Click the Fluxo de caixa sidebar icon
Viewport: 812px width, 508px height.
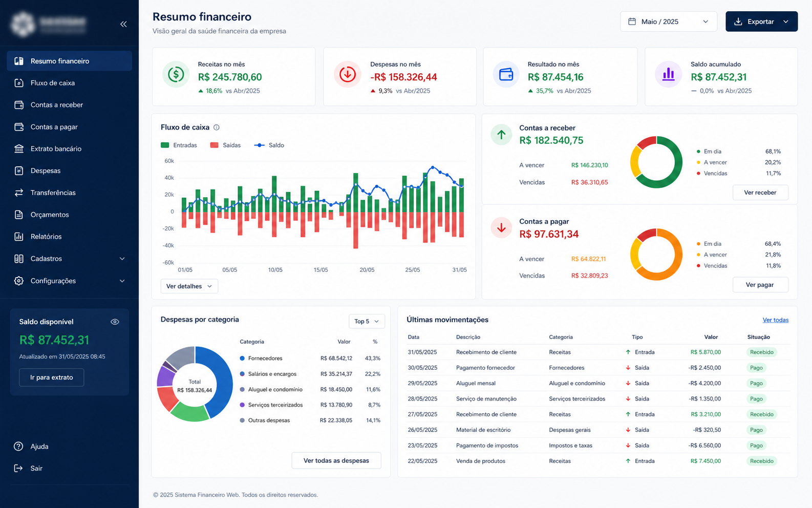click(x=19, y=83)
